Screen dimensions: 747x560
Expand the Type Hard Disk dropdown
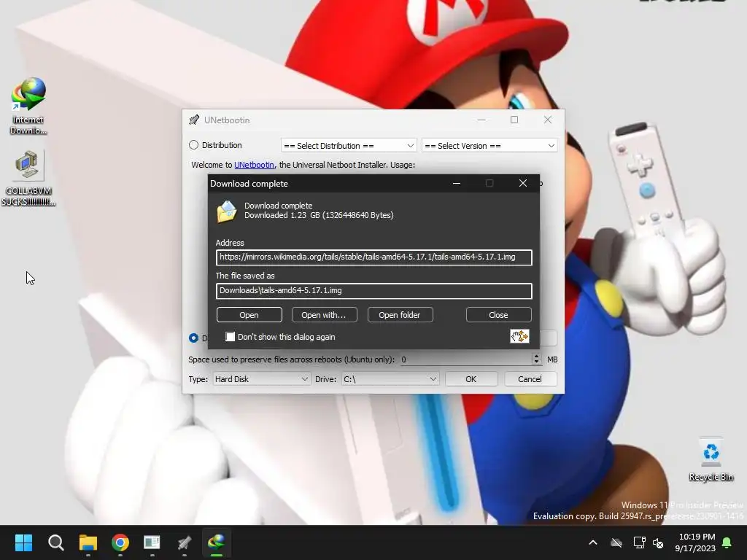pos(262,379)
